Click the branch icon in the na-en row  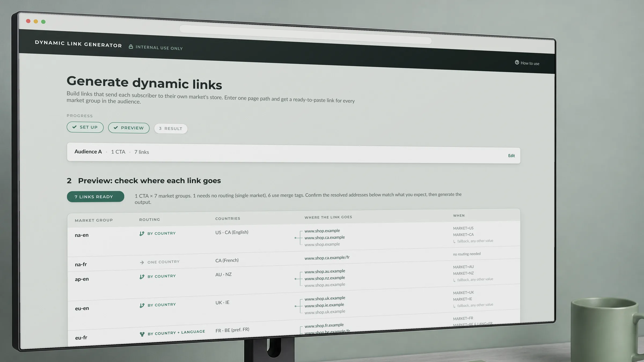(x=142, y=234)
